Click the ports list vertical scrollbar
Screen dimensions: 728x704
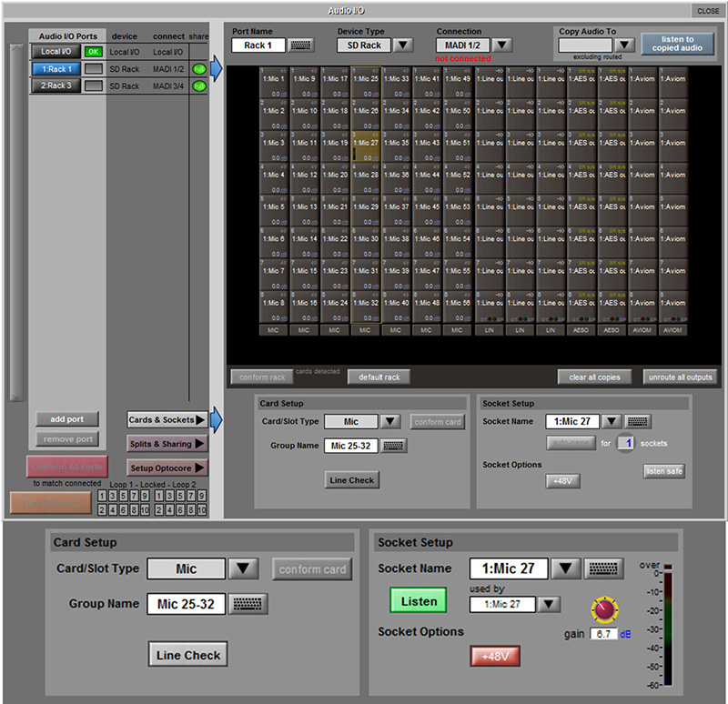pyautogui.click(x=16, y=223)
